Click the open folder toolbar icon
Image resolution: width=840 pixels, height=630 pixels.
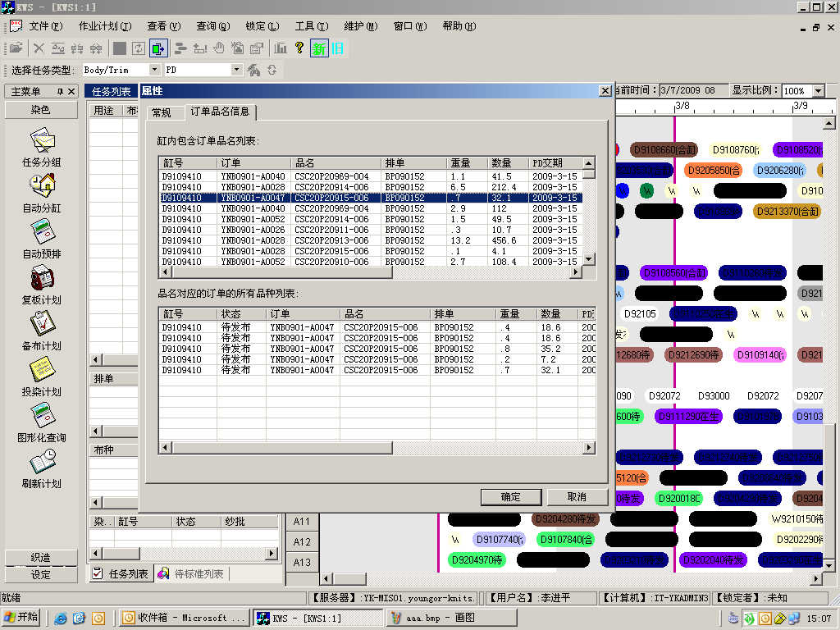click(16, 48)
